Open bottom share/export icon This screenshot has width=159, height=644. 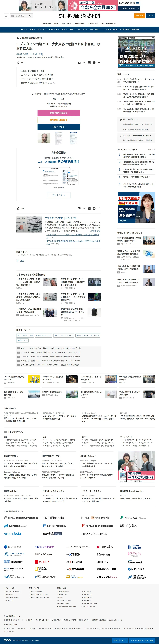[99, 209]
